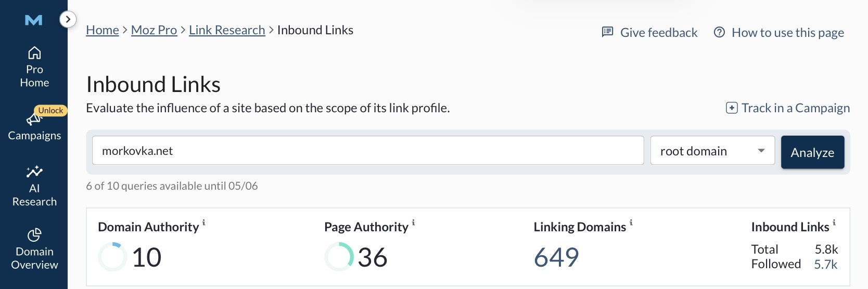Click the Track in a Campaign plus icon
Viewport: 868px width, 289px height.
[x=732, y=108]
